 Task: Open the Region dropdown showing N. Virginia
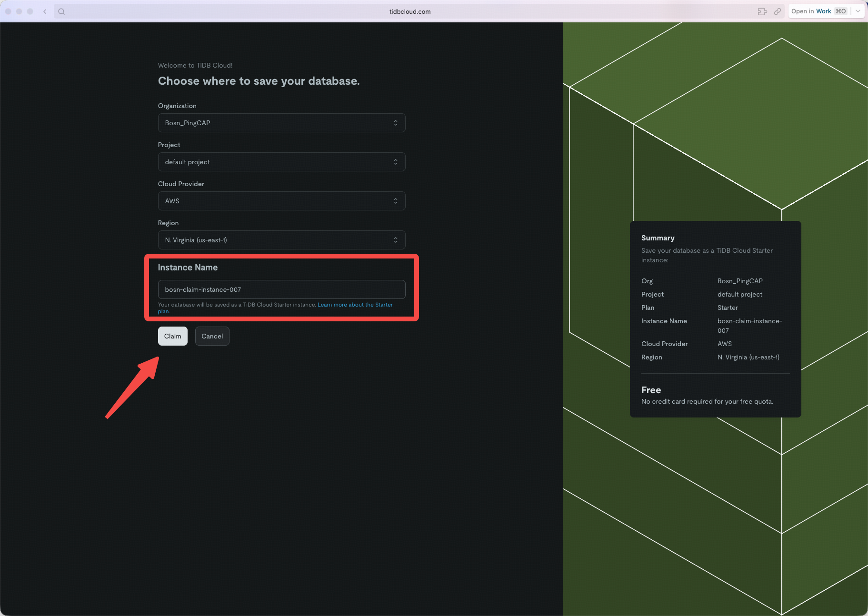coord(281,240)
